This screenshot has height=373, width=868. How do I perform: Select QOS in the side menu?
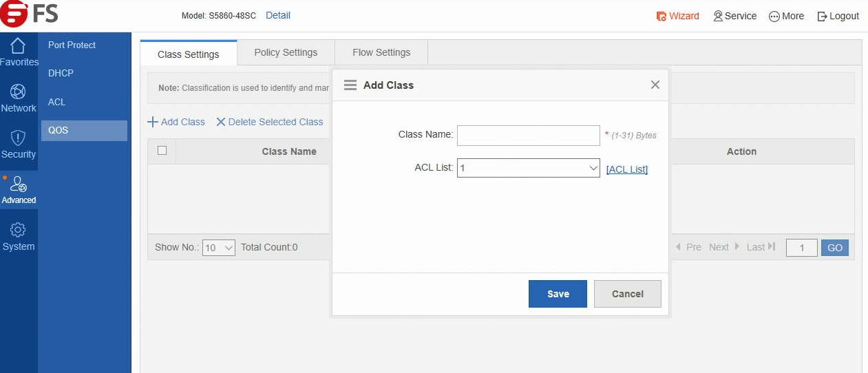pos(84,130)
